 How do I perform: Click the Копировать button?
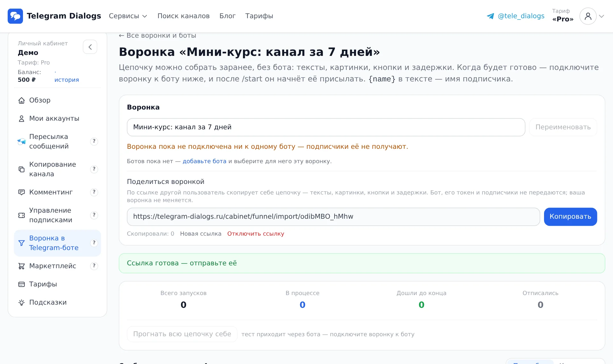[x=570, y=217]
